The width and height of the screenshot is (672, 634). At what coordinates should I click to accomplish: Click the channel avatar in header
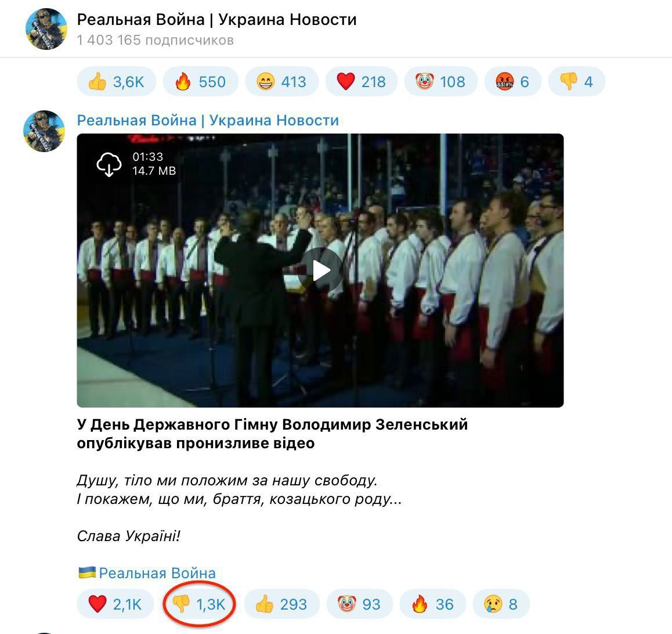tap(46, 29)
